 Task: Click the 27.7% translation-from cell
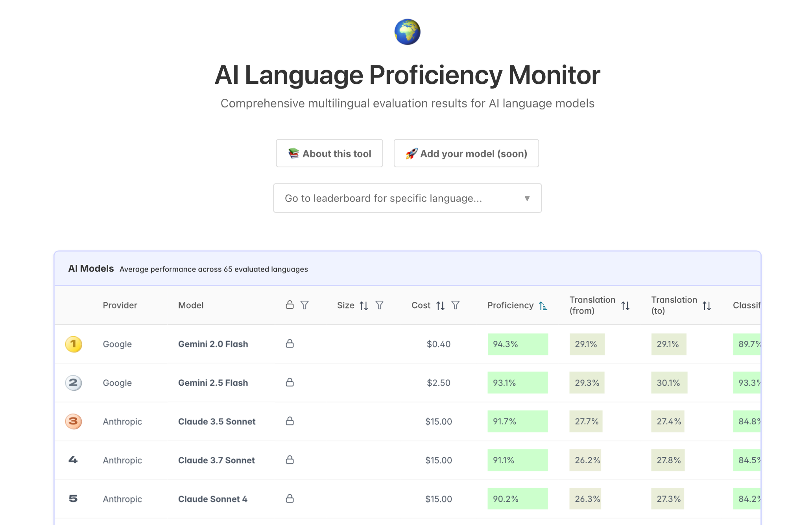(586, 421)
